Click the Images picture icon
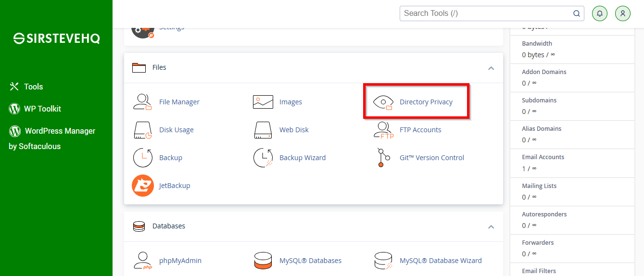Viewport: 644px width, 276px height. (x=263, y=102)
